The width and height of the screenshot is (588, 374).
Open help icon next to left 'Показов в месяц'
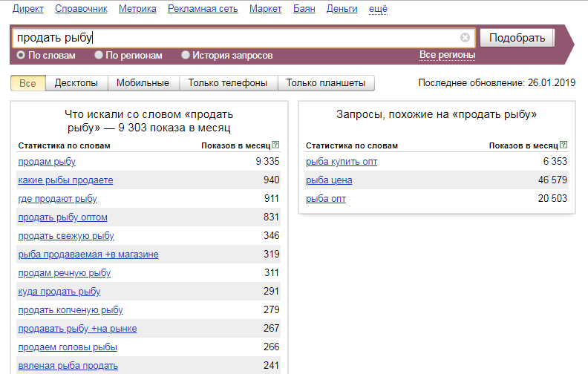[x=275, y=145]
